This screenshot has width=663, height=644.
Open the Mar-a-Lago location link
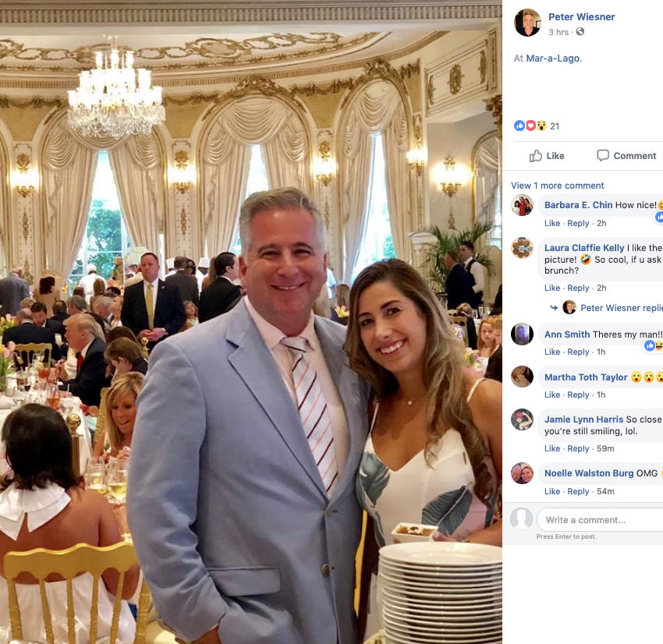pos(554,58)
